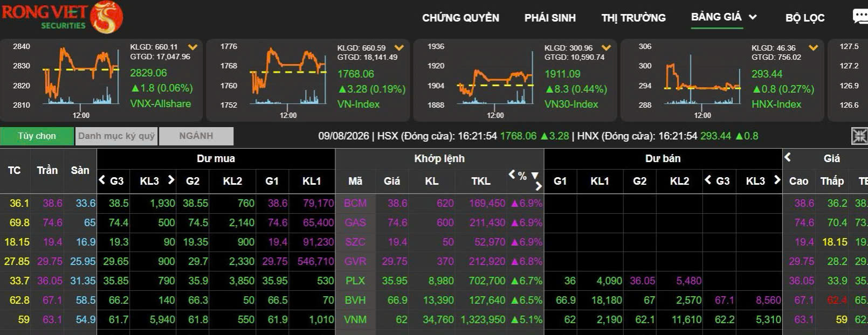
Task: Expand the BẢNG GIÁ dropdown menu
Action: point(753,17)
